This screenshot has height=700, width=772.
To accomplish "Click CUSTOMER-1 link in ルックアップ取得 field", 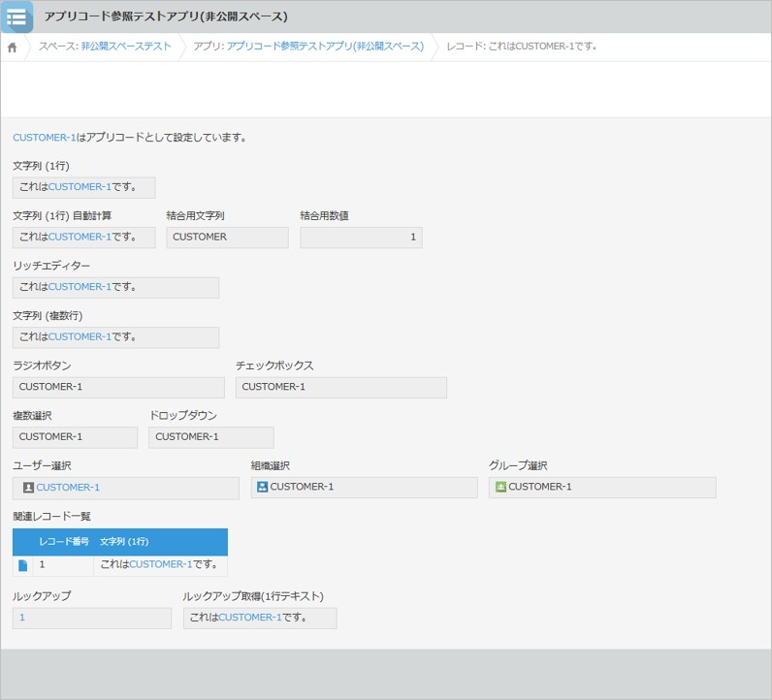I will tap(250, 618).
